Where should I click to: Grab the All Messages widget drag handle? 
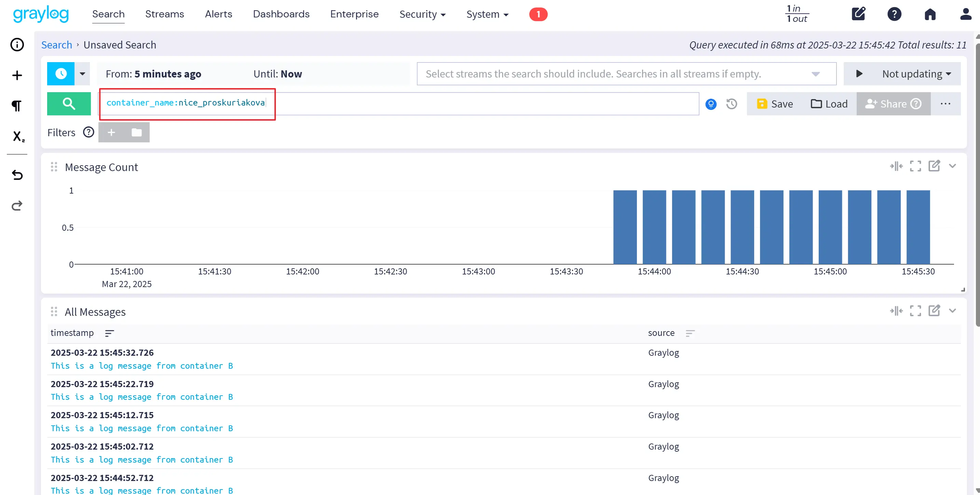click(x=54, y=312)
